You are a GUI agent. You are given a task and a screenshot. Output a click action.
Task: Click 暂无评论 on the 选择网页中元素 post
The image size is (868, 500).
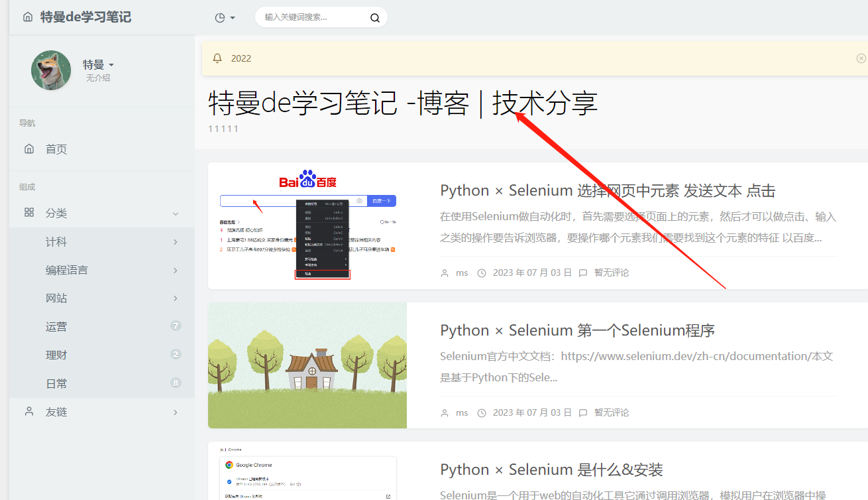click(612, 273)
